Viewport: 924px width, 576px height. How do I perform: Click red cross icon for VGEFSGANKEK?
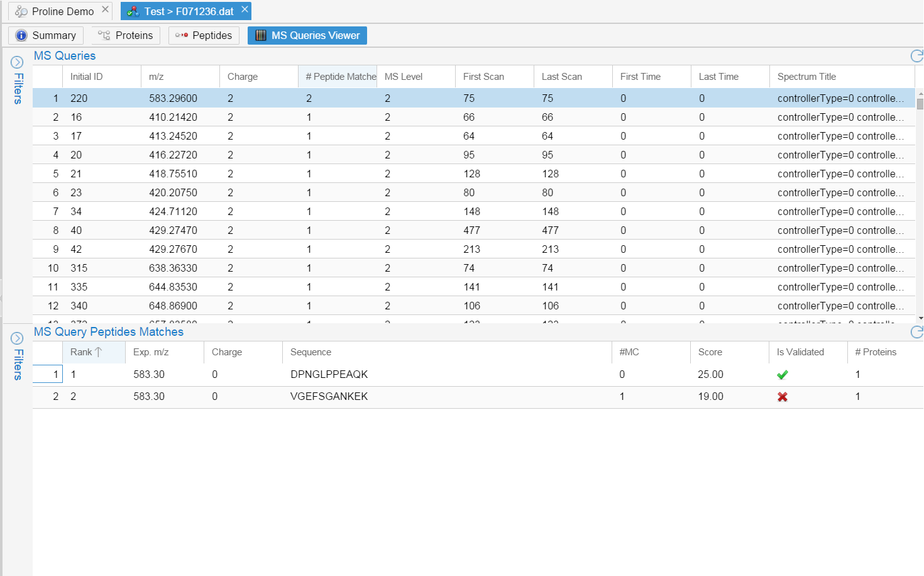(783, 397)
